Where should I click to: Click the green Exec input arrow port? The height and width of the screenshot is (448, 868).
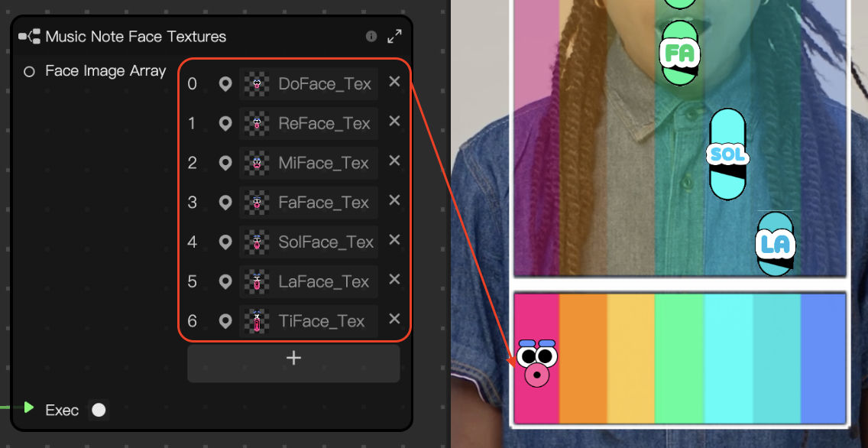pyautogui.click(x=29, y=408)
